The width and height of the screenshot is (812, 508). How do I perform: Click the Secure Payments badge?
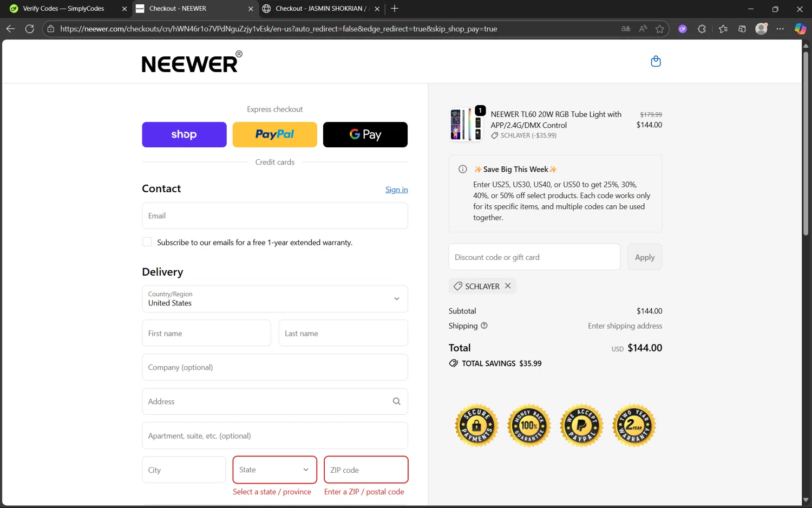476,426
